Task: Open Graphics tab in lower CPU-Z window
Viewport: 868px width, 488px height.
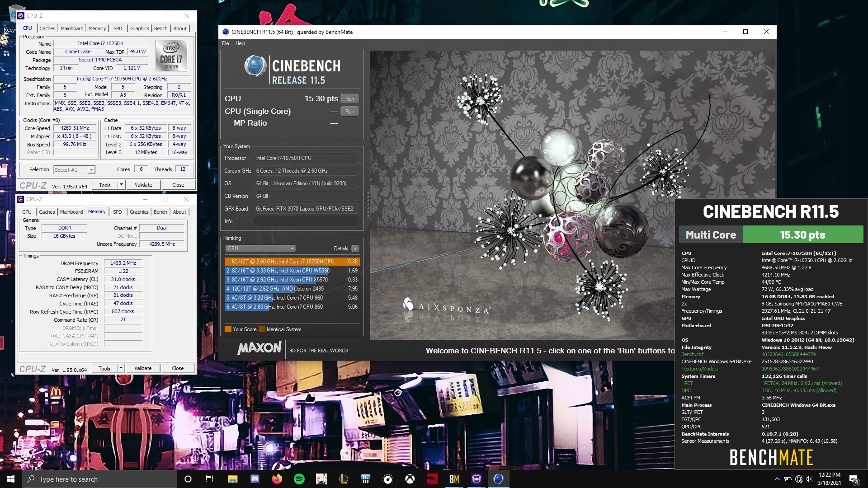Action: [x=139, y=212]
